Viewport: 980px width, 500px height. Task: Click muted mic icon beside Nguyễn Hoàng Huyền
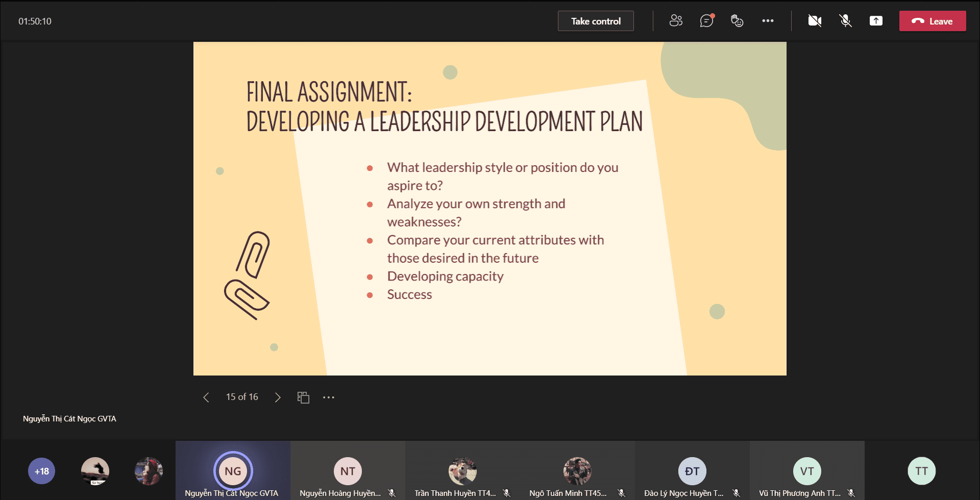(x=391, y=493)
